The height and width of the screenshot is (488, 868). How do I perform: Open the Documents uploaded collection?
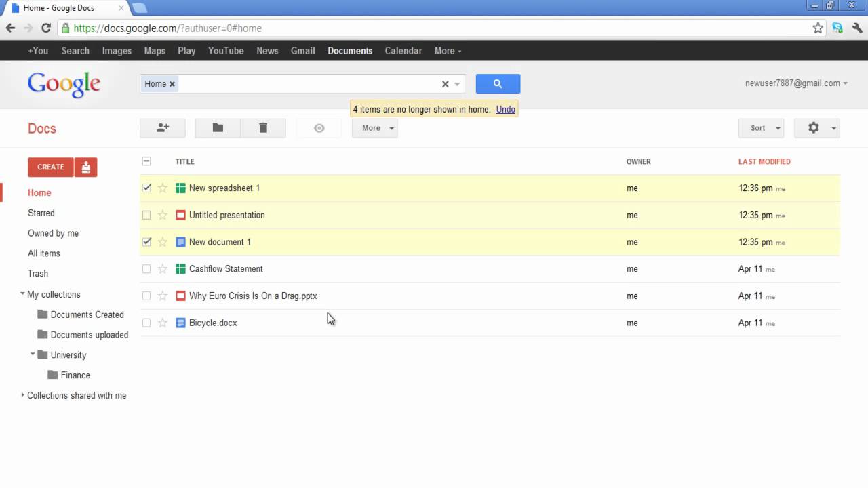89,335
